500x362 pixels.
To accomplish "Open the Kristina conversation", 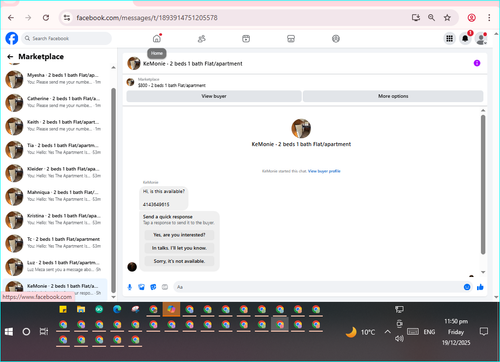I will [x=56, y=219].
